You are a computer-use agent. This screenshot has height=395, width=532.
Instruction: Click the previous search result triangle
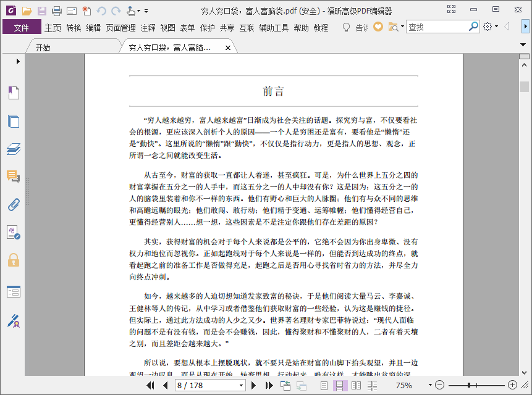point(507,27)
